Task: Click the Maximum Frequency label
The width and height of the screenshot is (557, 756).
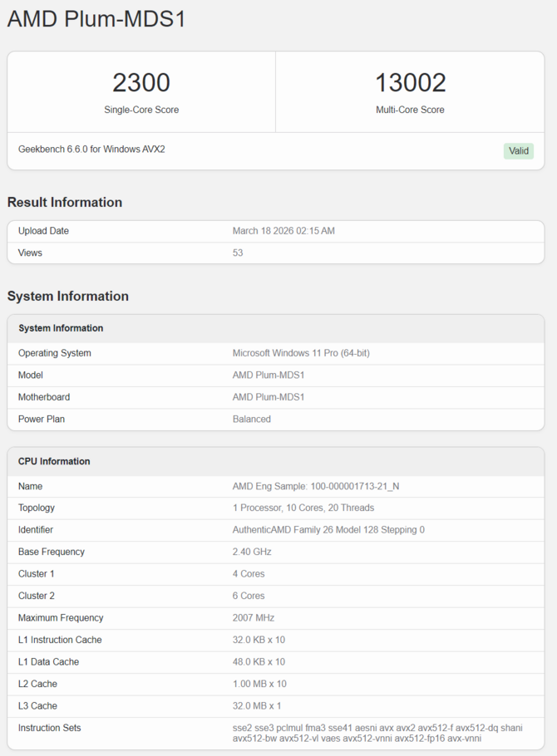Action: point(61,617)
